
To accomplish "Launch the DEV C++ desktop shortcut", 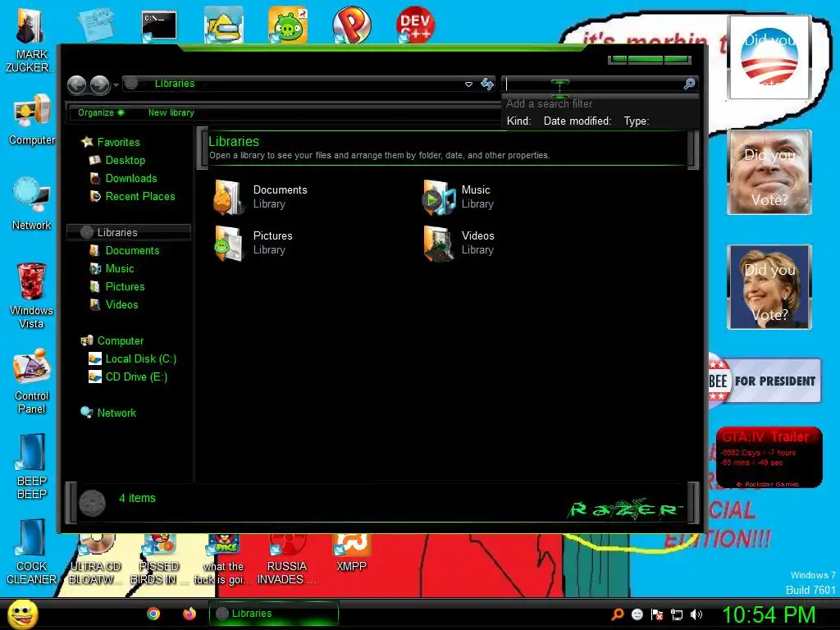I will click(415, 25).
